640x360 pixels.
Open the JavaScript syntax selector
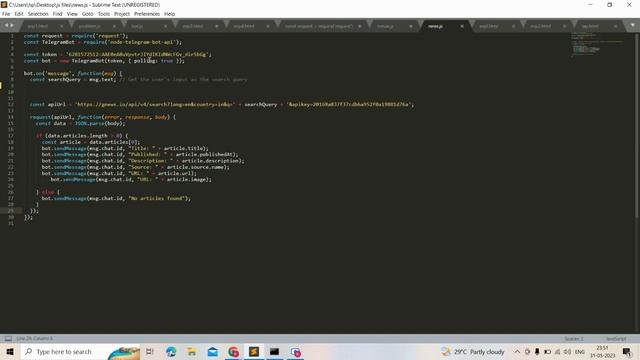coord(616,339)
